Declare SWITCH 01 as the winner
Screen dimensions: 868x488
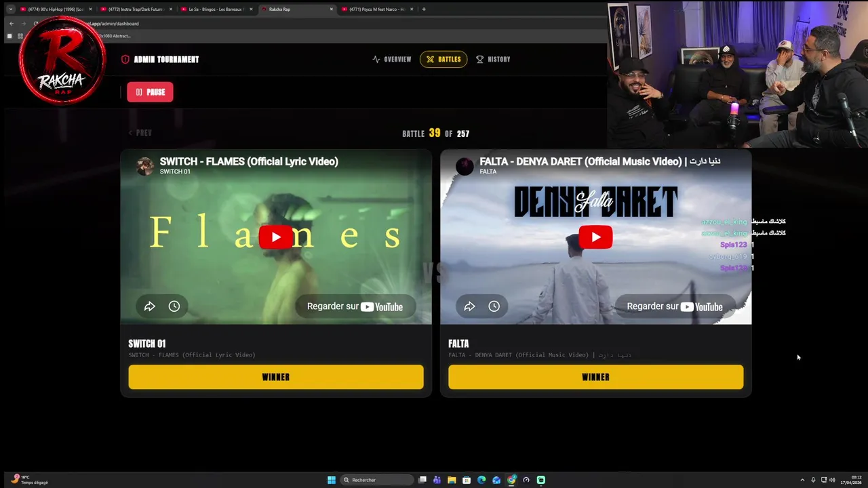tap(276, 377)
